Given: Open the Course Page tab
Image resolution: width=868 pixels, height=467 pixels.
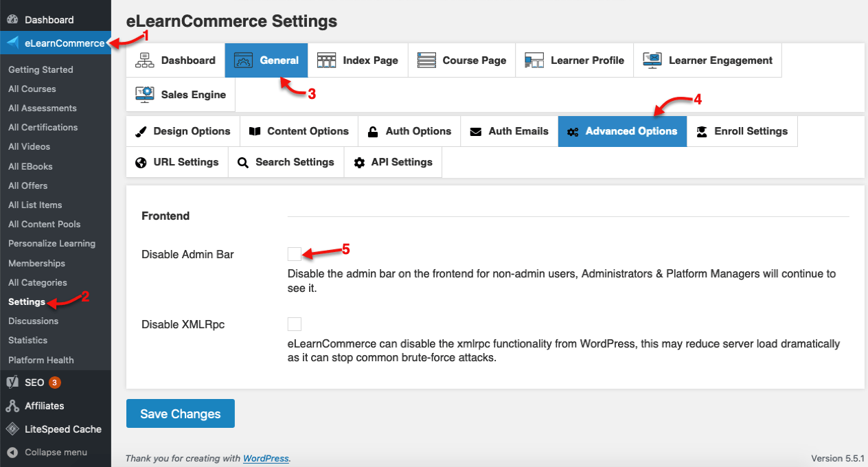Looking at the screenshot, I should 461,60.
